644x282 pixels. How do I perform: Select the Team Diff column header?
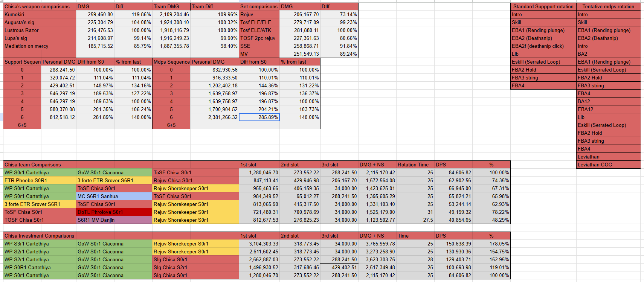point(215,6)
